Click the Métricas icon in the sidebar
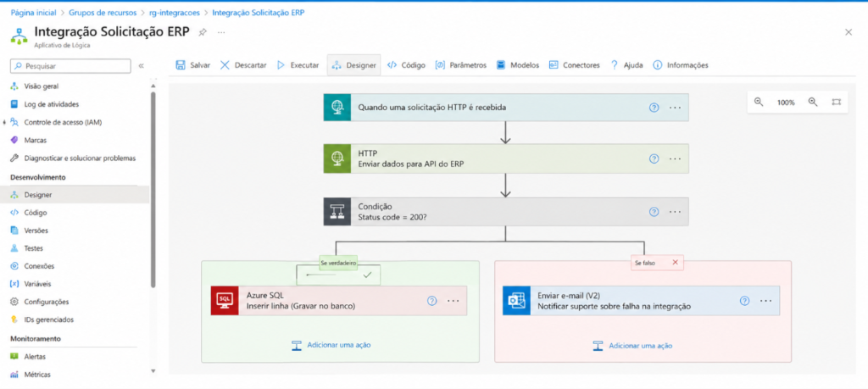Image resolution: width=868 pixels, height=389 pixels. click(x=14, y=375)
